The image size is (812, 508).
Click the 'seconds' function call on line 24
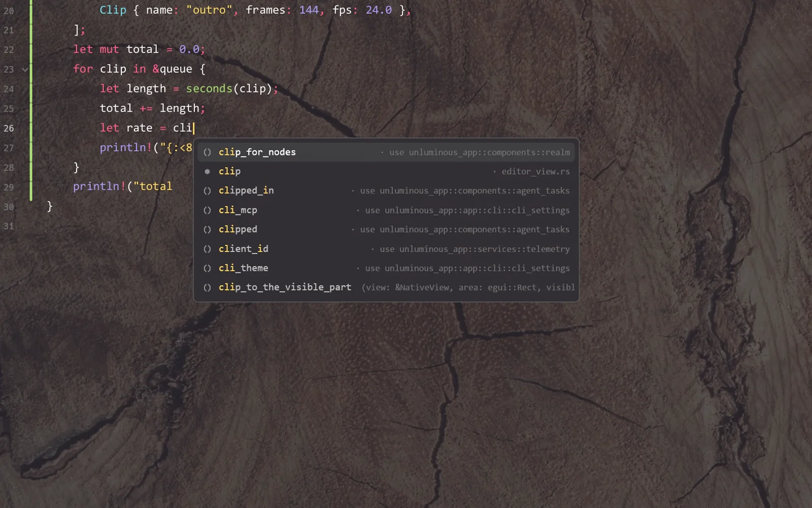click(x=209, y=88)
